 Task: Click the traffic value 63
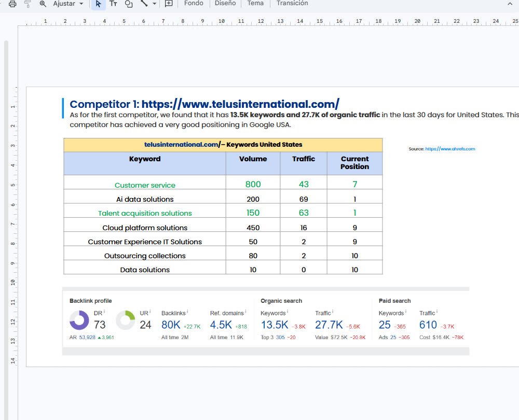[x=304, y=213]
